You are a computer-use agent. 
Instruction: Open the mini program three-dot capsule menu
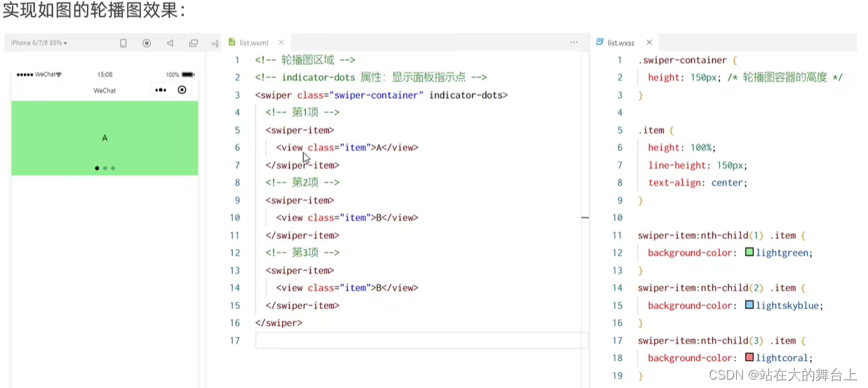(161, 90)
